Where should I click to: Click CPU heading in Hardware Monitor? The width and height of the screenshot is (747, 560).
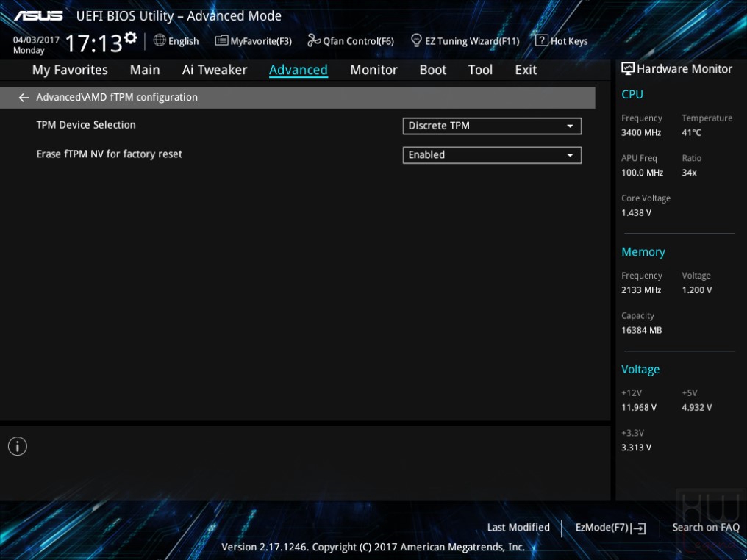632,94
